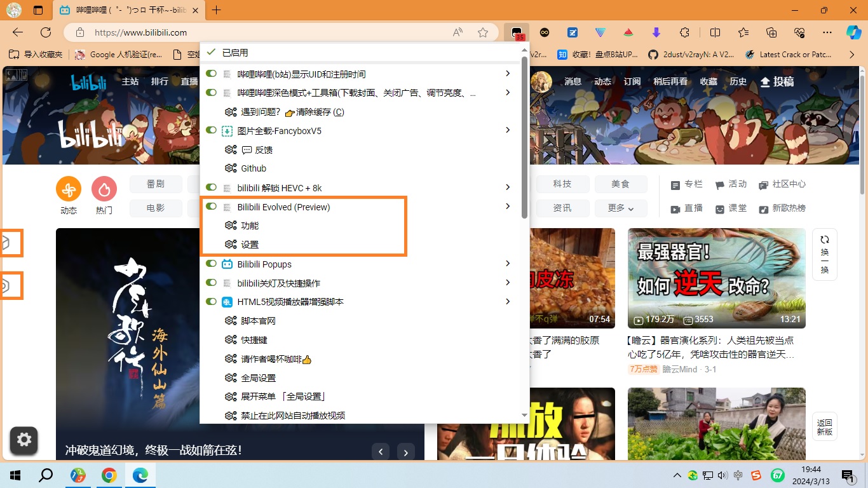Click the Tampermonkey extension icon with badge 35
This screenshot has height=488, width=868.
[518, 32]
